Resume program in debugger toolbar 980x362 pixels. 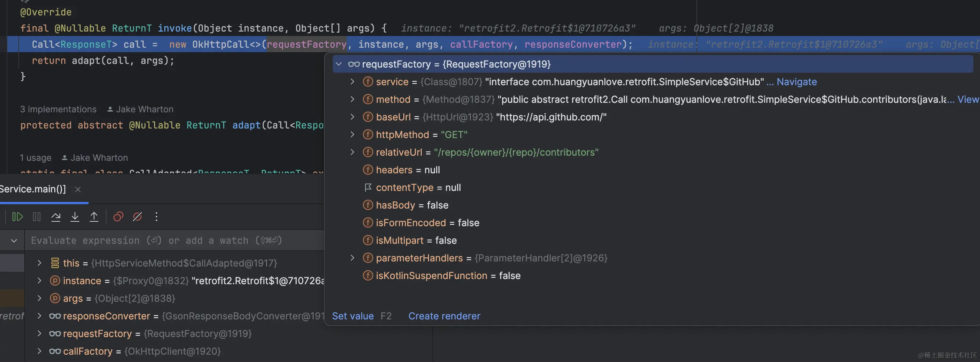[18, 217]
